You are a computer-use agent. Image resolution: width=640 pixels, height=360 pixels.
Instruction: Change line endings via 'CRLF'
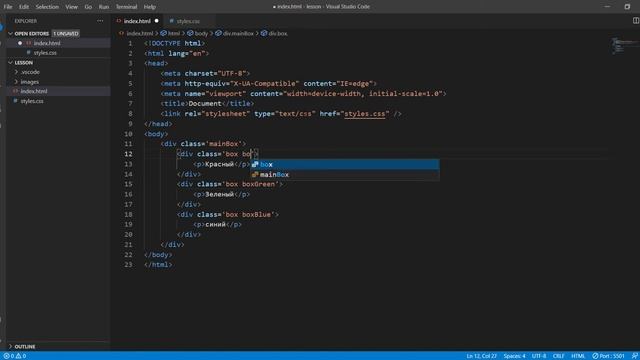(x=558, y=356)
